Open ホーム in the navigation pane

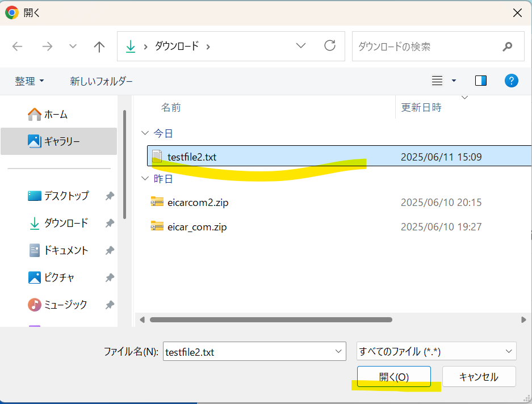(x=56, y=115)
